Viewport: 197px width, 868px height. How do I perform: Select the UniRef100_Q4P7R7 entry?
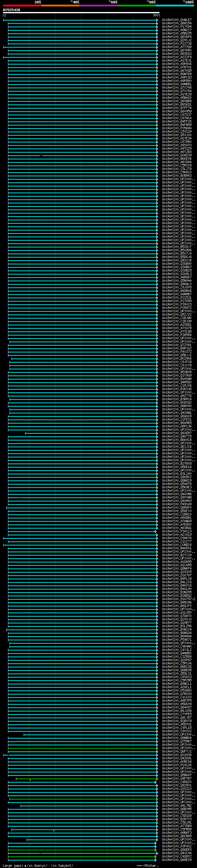[x=177, y=778]
